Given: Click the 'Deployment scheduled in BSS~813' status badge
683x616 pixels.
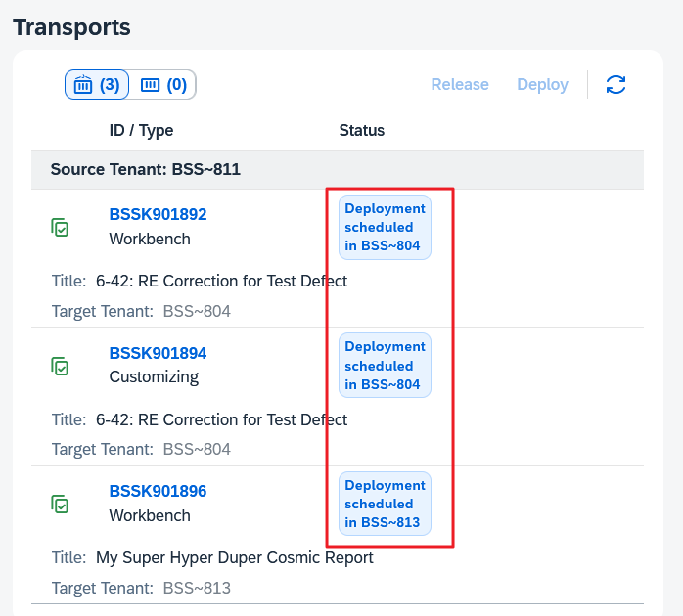Looking at the screenshot, I should pos(385,504).
